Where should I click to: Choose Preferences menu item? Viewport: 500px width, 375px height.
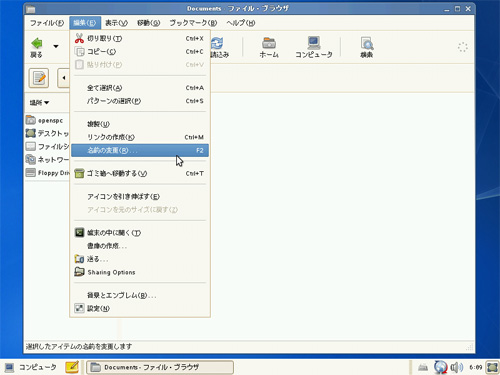140,309
